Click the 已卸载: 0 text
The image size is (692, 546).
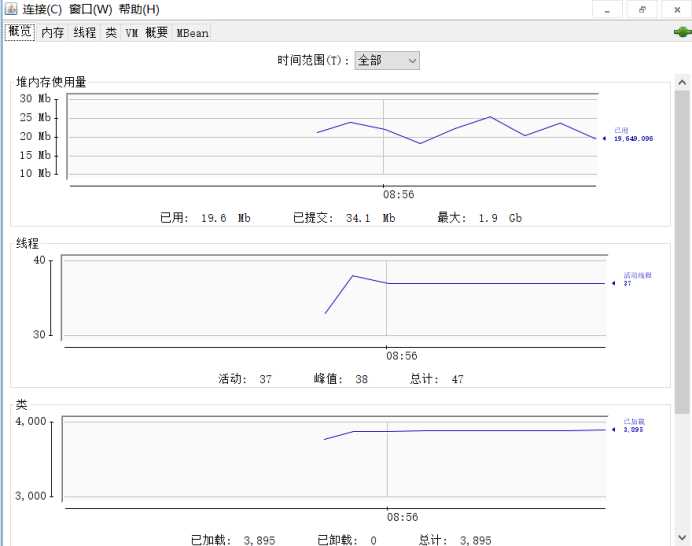pos(347,540)
